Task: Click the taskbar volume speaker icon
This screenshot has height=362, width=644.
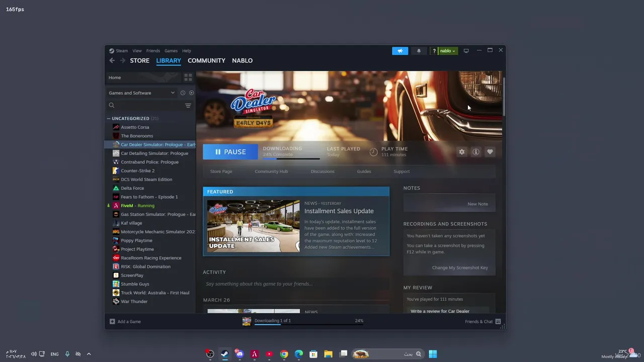Action: [34, 354]
